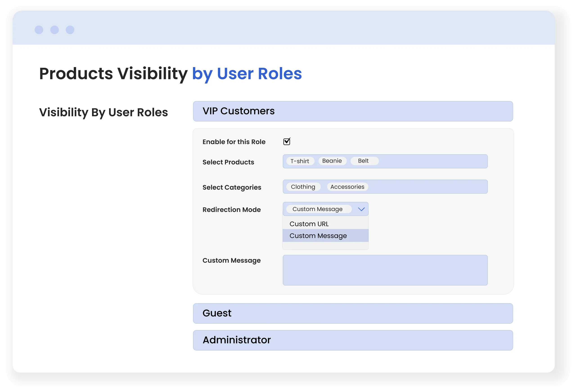Click the third window control dot
The height and width of the screenshot is (392, 576).
(70, 30)
